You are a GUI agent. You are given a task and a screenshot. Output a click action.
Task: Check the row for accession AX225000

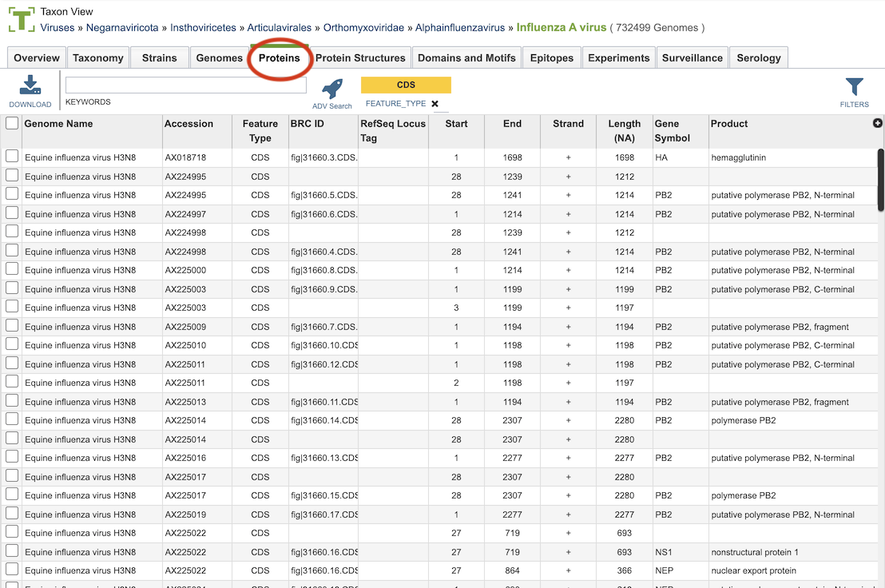(12, 269)
